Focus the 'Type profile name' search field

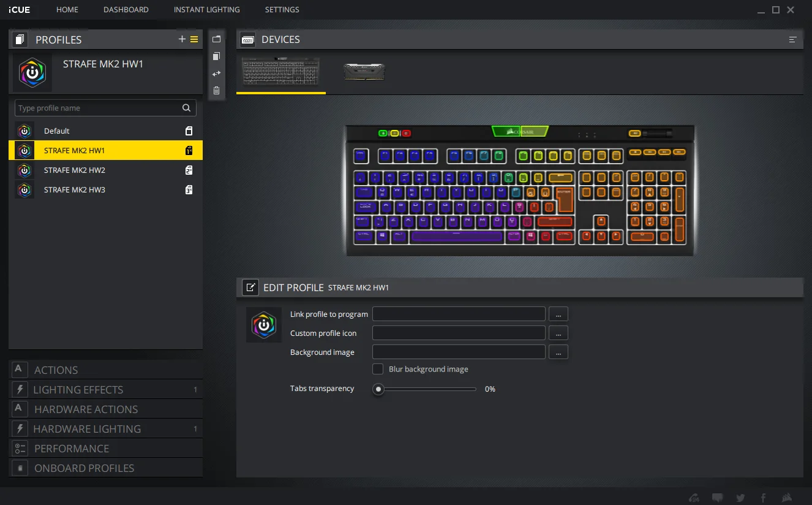pyautogui.click(x=105, y=108)
